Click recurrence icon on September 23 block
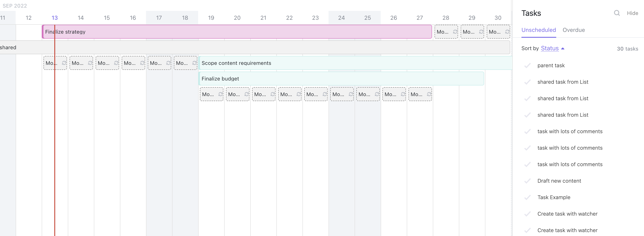The height and width of the screenshot is (236, 644). tap(325, 94)
